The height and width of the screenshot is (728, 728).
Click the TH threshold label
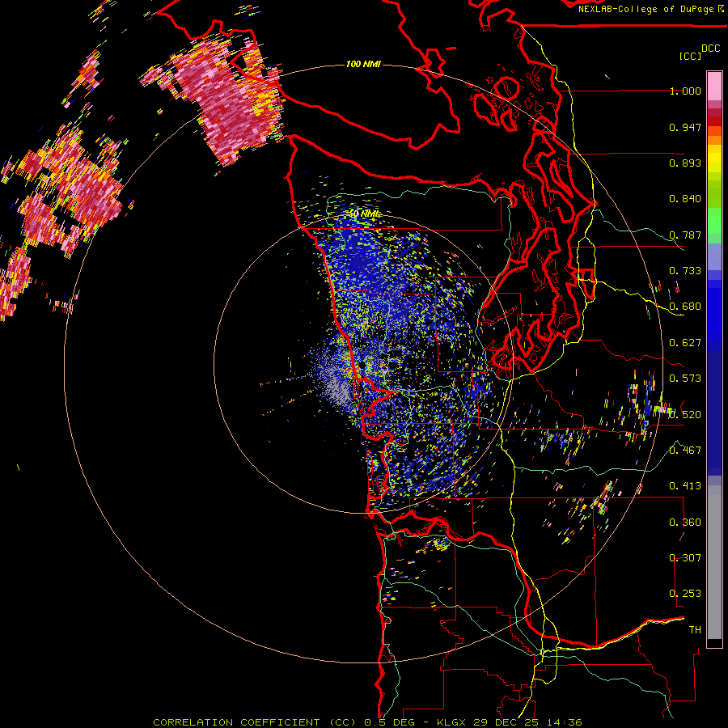pyautogui.click(x=695, y=630)
